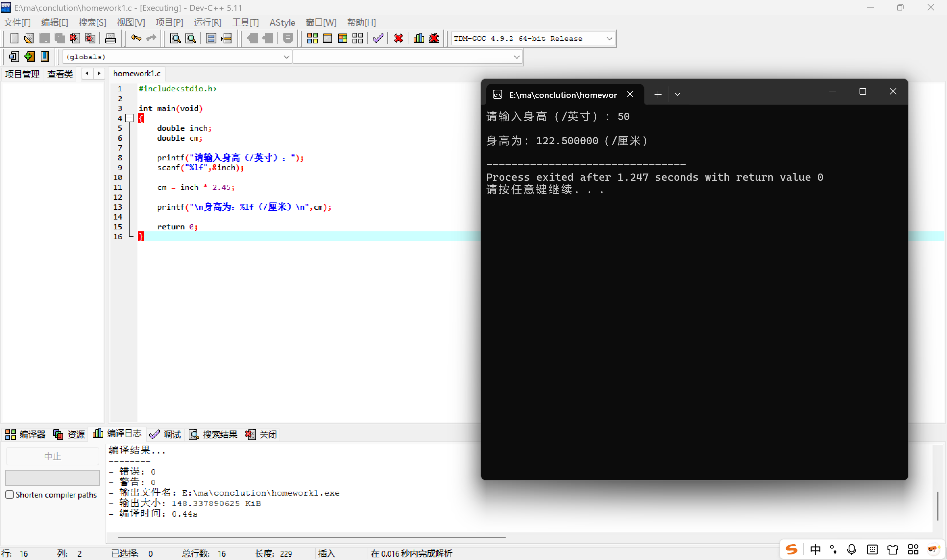Switch to the 查看类 class view tab

(x=60, y=74)
